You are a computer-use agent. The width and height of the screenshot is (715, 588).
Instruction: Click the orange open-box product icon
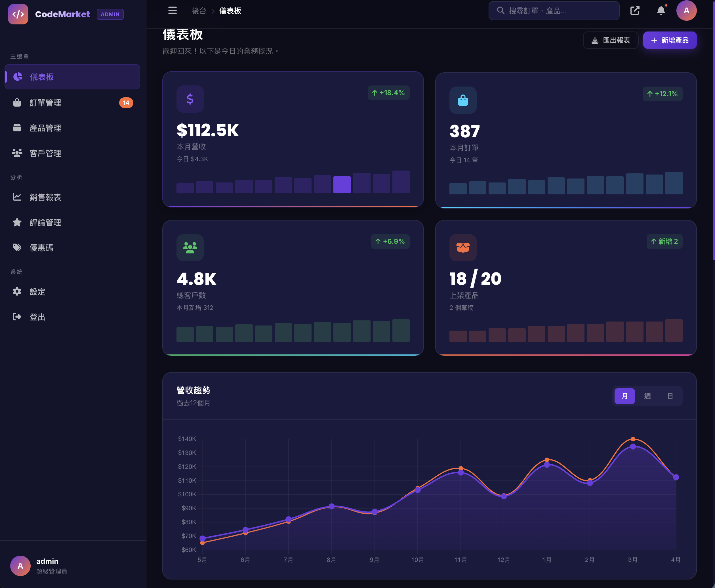[x=463, y=247]
